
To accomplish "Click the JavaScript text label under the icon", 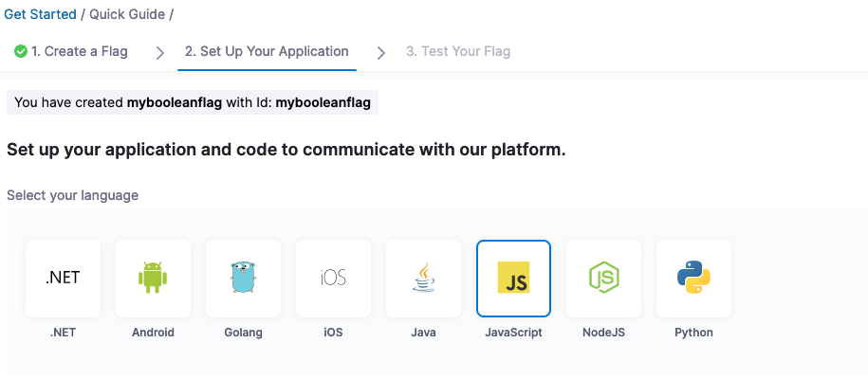I will [513, 333].
